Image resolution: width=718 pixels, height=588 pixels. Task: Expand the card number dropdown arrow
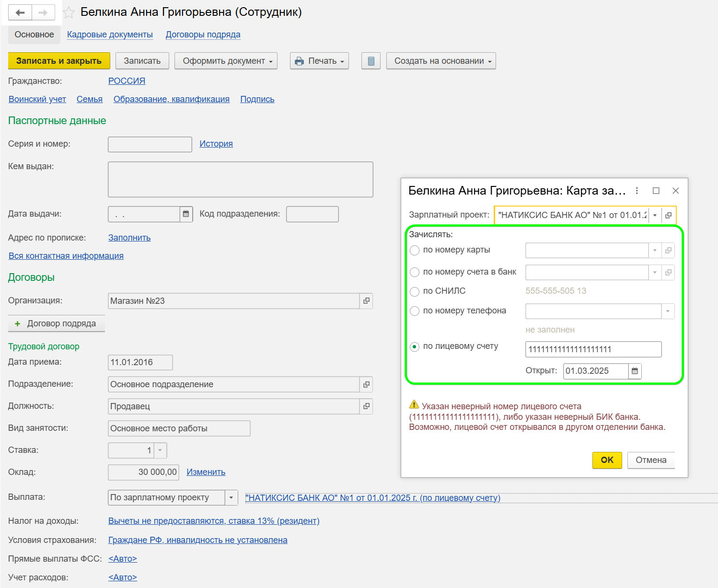655,250
